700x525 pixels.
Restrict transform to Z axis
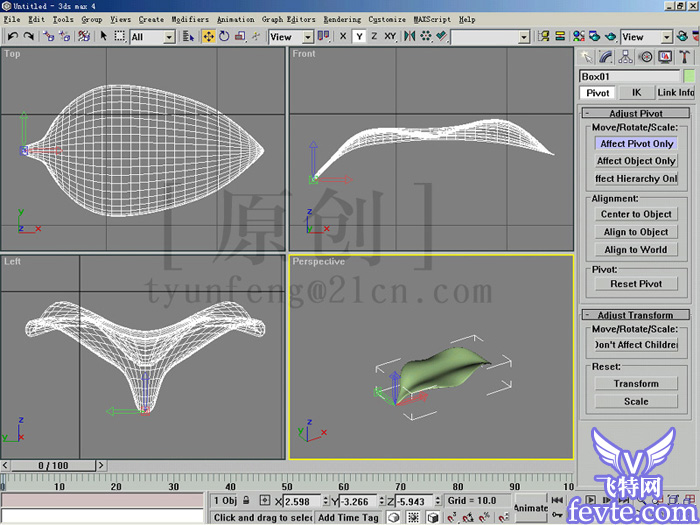[x=374, y=37]
